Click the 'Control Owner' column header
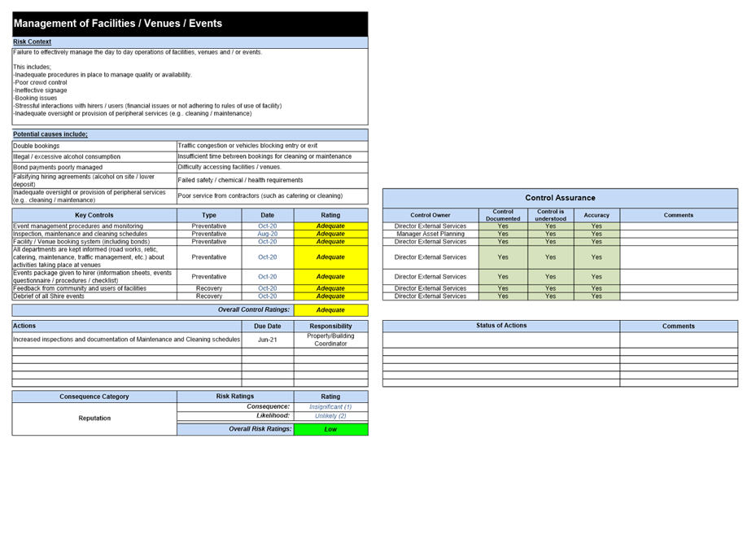This screenshot has width=756, height=535. point(430,215)
